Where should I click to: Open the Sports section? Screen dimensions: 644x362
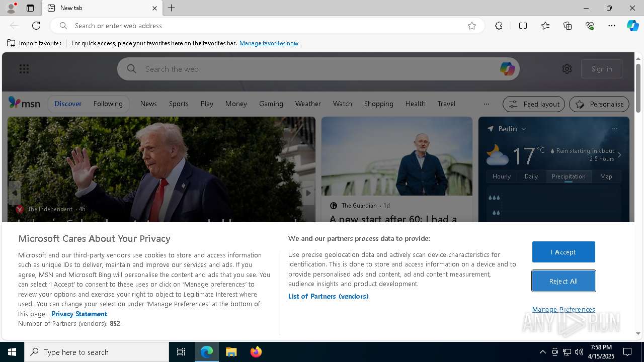(x=179, y=104)
